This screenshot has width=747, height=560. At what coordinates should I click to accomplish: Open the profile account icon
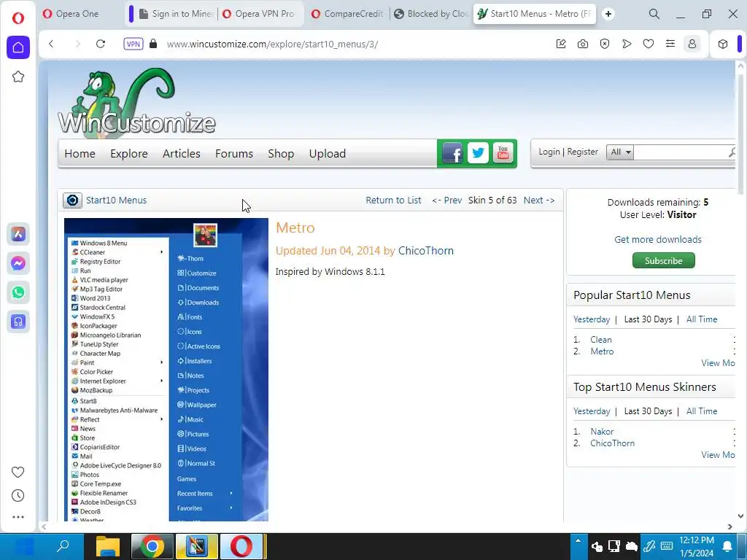click(x=692, y=44)
